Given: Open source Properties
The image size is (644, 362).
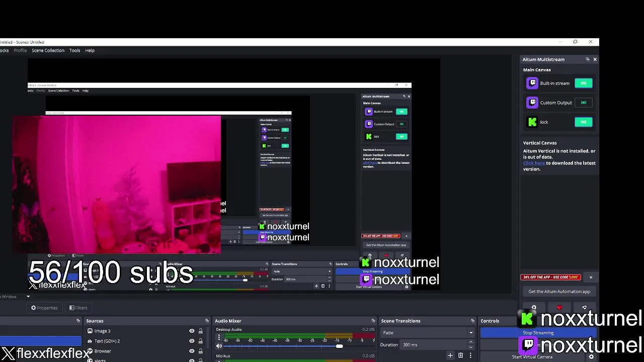Looking at the screenshot, I should [44, 308].
